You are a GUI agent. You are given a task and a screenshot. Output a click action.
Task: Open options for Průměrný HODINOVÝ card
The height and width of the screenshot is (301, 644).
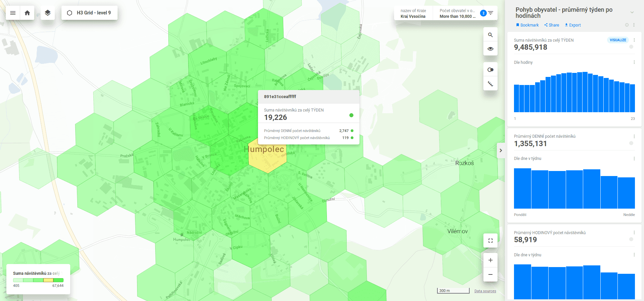(634, 232)
